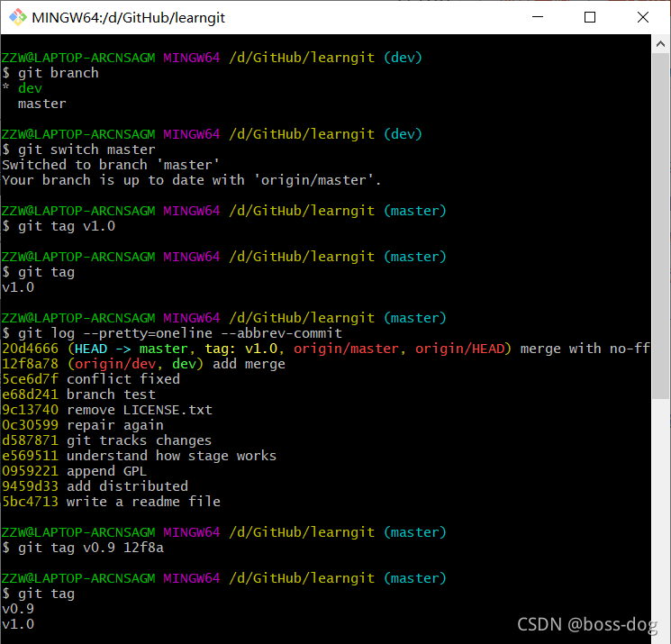The width and height of the screenshot is (671, 644).
Task: Click the 'v0.9' tag output line
Action: (18, 609)
